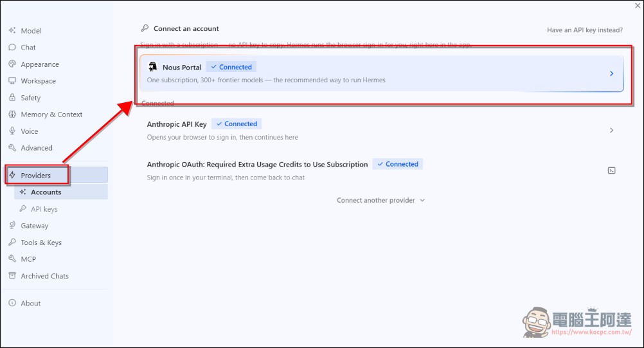The height and width of the screenshot is (348, 644).
Task: Open the About page
Action: coord(57,303)
